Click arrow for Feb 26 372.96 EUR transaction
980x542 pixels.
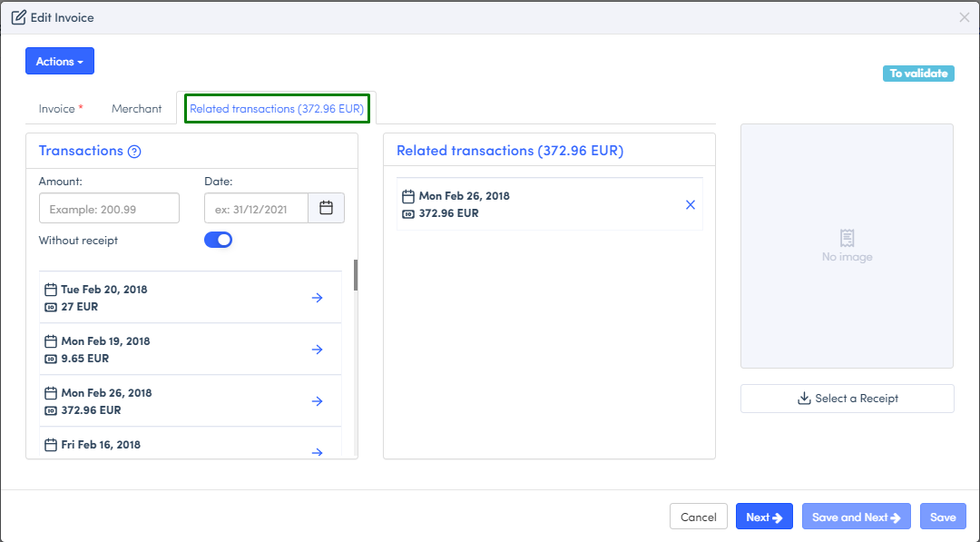pos(317,401)
